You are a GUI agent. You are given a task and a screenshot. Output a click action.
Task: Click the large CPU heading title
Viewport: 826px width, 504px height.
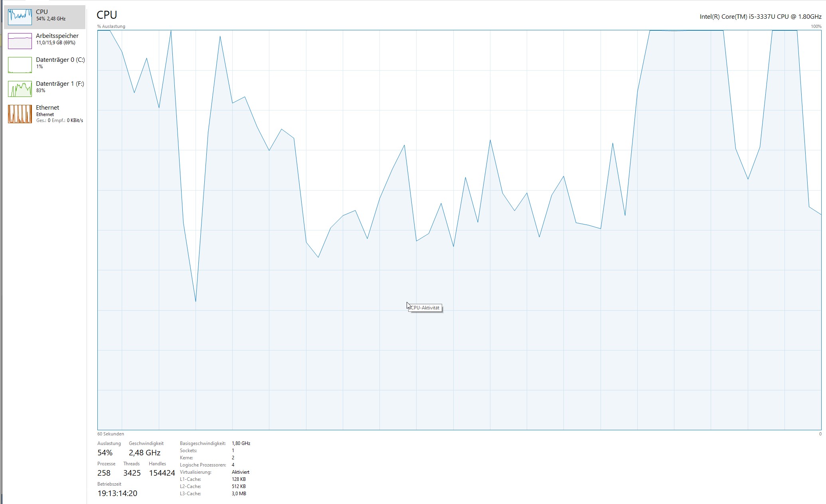coord(107,15)
